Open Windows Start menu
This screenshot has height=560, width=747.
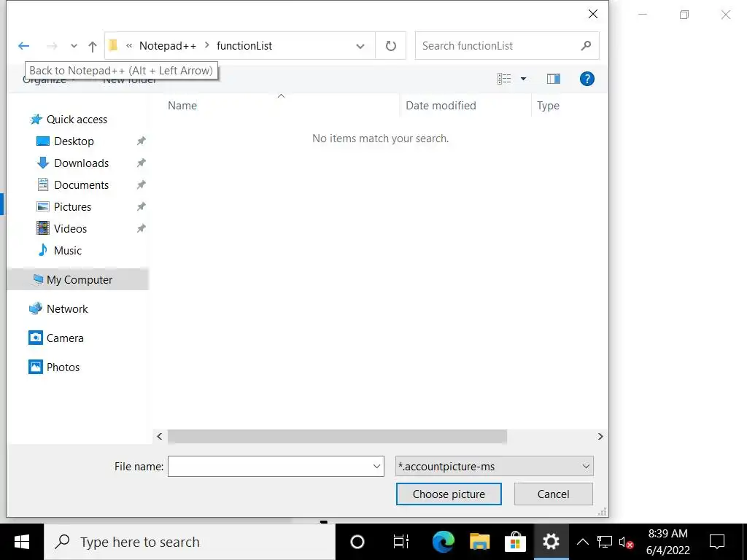22,542
